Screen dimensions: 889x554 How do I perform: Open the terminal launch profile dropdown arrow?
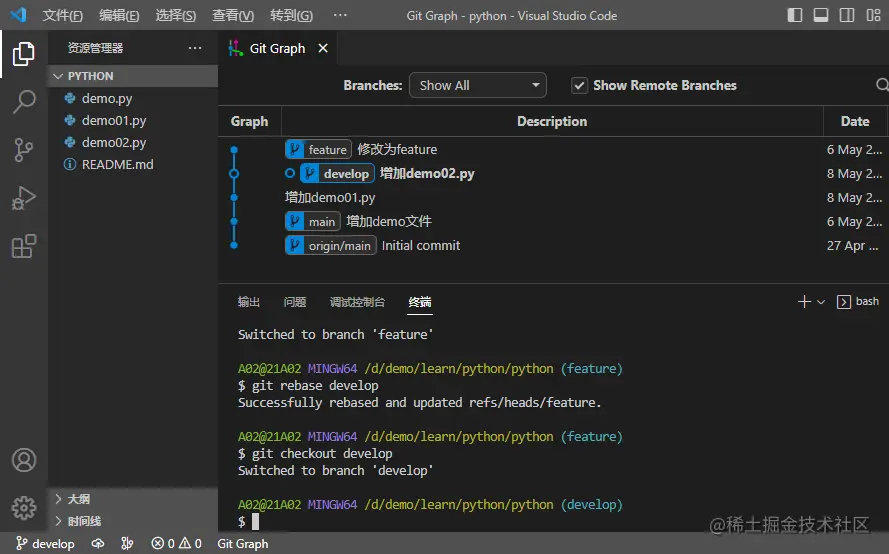[820, 302]
